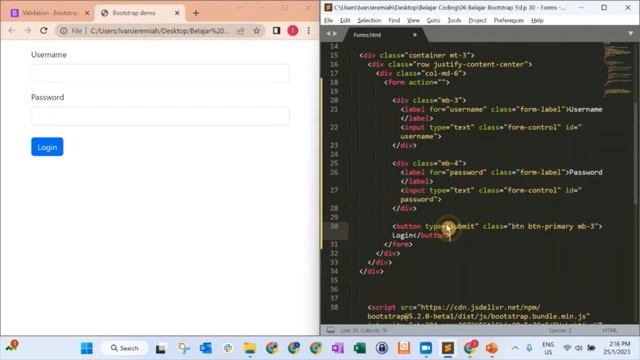This screenshot has width=640, height=360.
Task: Go back in Chrome browser
Action: 11,31
